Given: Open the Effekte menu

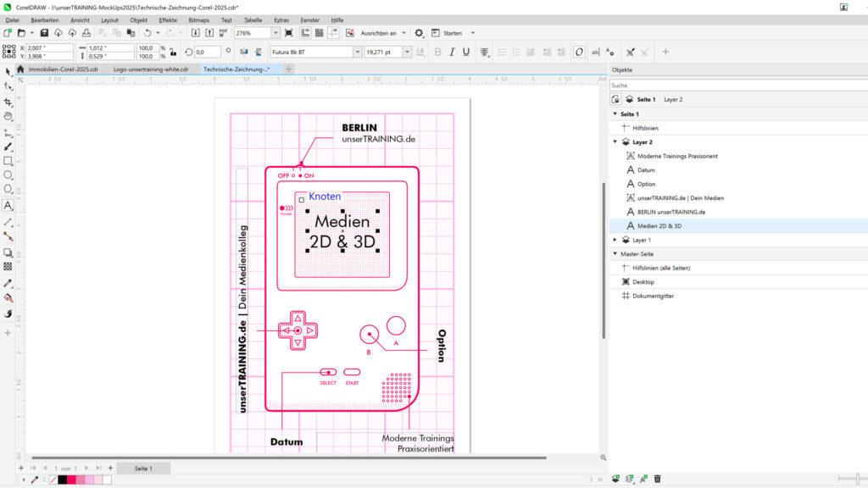Looking at the screenshot, I should pos(168,20).
